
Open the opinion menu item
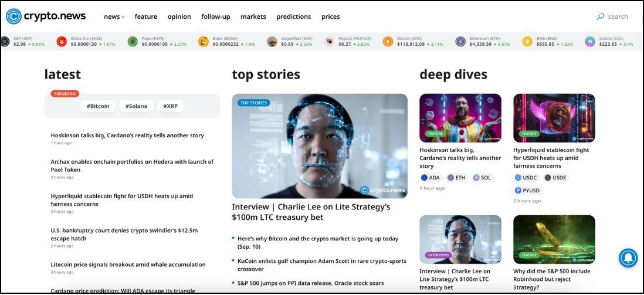tap(179, 17)
